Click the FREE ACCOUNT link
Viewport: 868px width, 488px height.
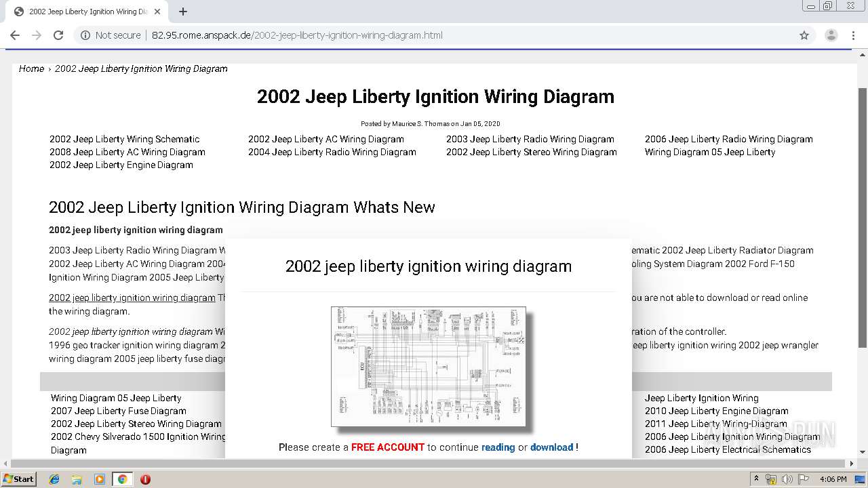pos(388,447)
